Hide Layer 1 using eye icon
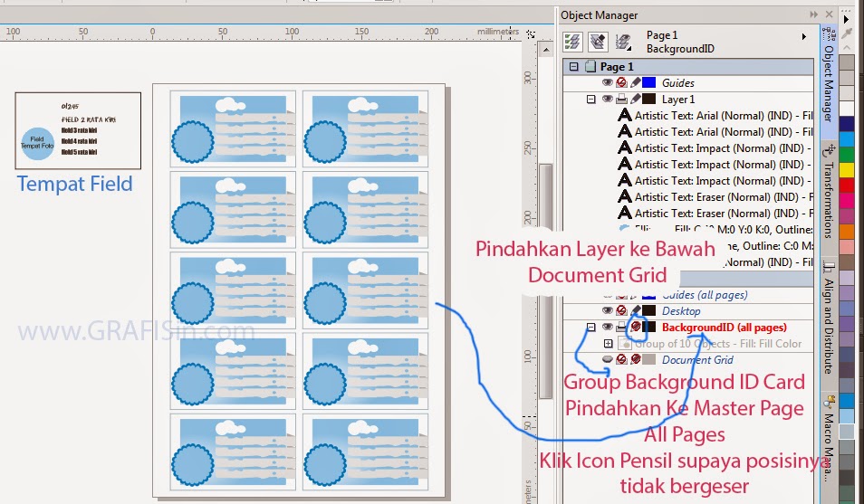This screenshot has height=504, width=864. coord(607,100)
